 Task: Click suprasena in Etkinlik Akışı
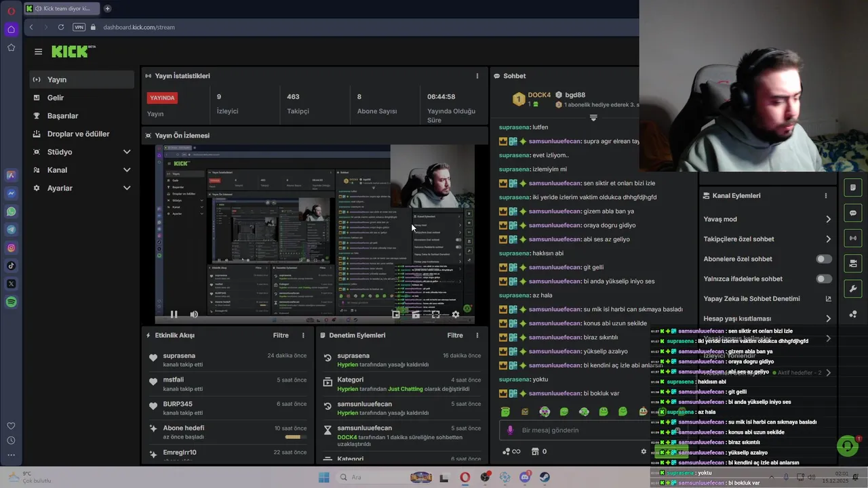point(179,356)
